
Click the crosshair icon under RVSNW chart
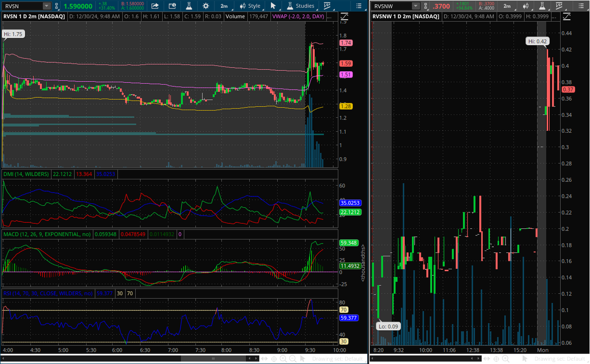pos(496,359)
